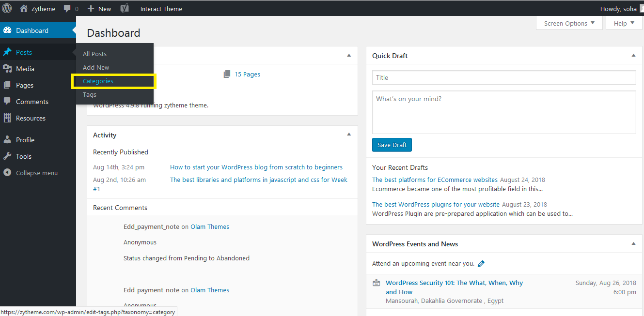The image size is (644, 316).
Task: Click the Tools wrench icon
Action: point(7,156)
